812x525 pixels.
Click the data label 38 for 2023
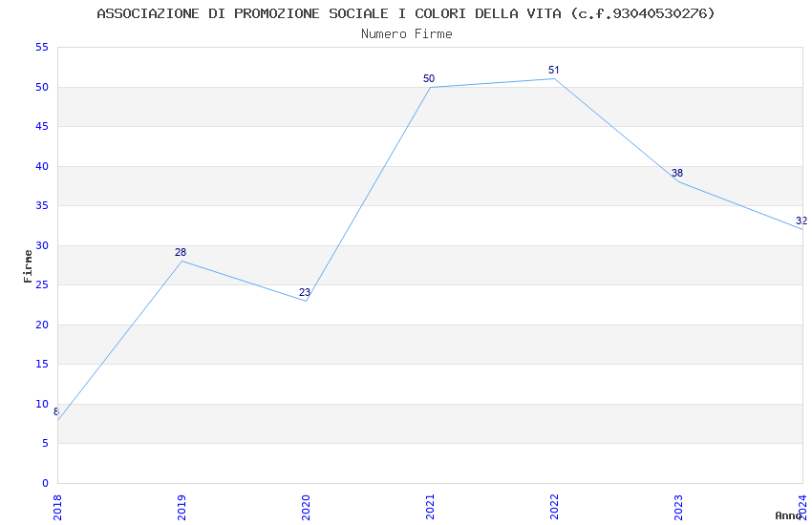pyautogui.click(x=677, y=173)
